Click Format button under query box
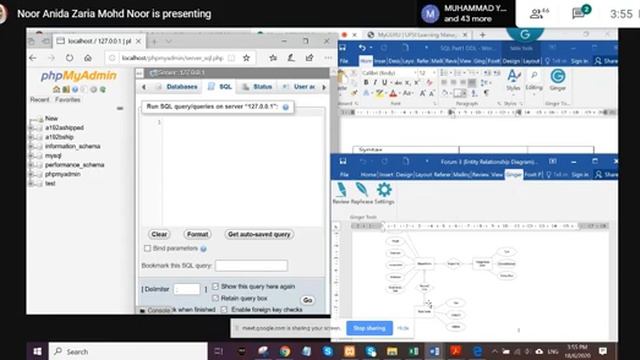Screen dimensions: 640x360 click(x=198, y=234)
